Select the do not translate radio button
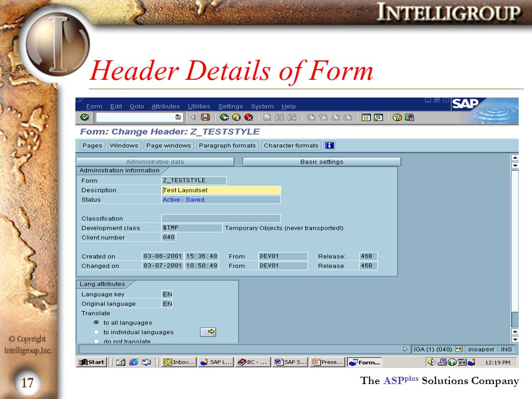The height and width of the screenshot is (399, 532). click(x=96, y=341)
